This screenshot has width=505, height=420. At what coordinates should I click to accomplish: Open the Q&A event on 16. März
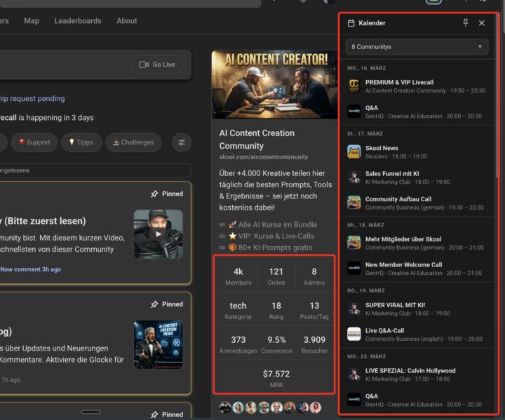[417, 111]
